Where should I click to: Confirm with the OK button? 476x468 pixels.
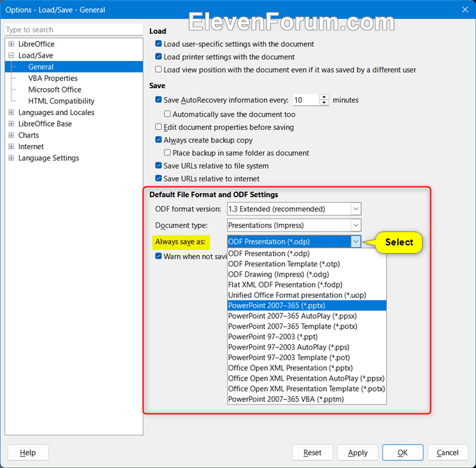tap(402, 453)
